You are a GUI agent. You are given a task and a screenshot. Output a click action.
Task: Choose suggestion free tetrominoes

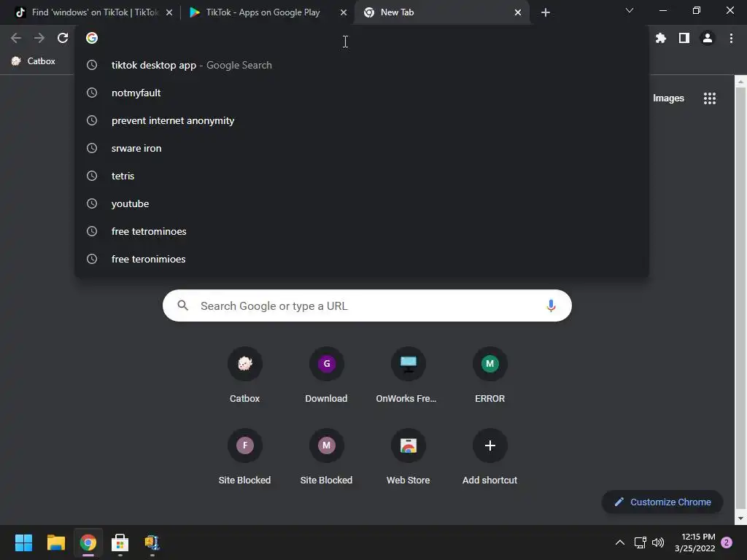click(x=362, y=231)
